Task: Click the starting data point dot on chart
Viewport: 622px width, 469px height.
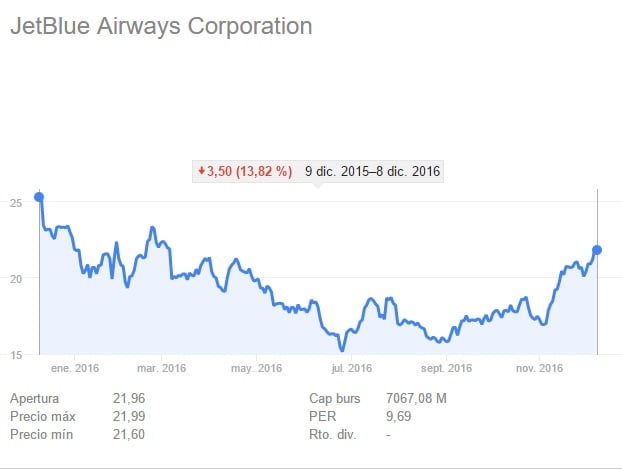Action: (39, 197)
